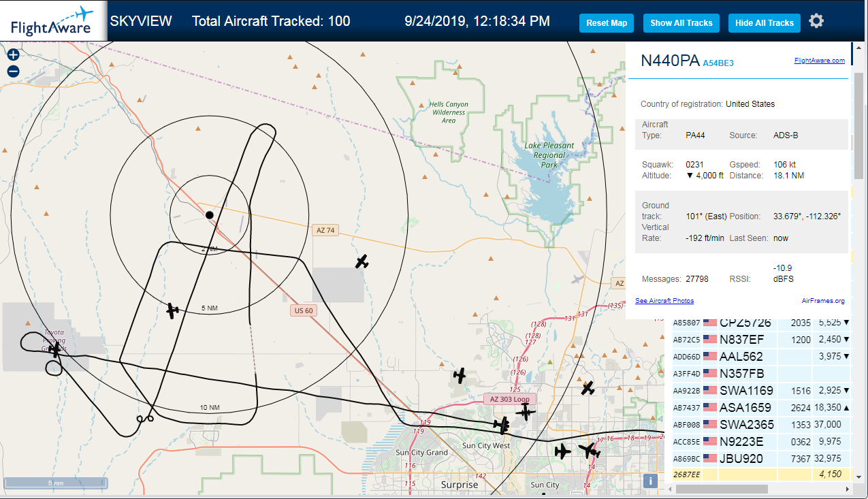Click the ADD66D hex code cell
868x499 pixels.
tap(687, 357)
